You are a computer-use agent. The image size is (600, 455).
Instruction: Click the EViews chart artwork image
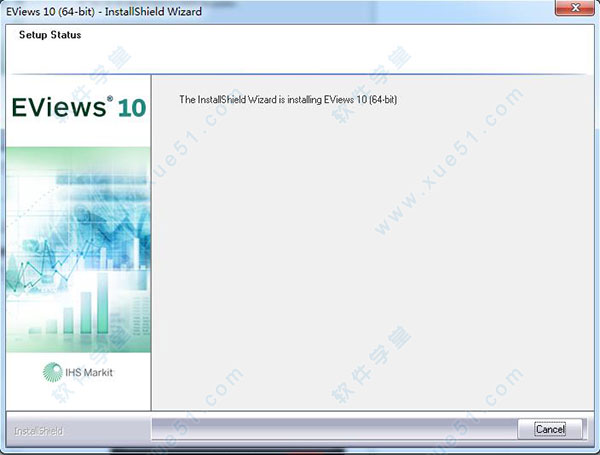[x=78, y=250]
